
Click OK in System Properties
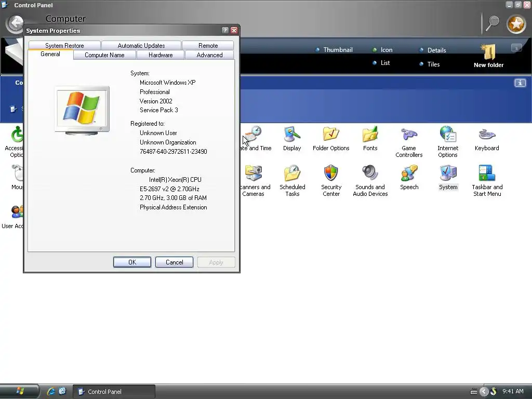pos(132,262)
